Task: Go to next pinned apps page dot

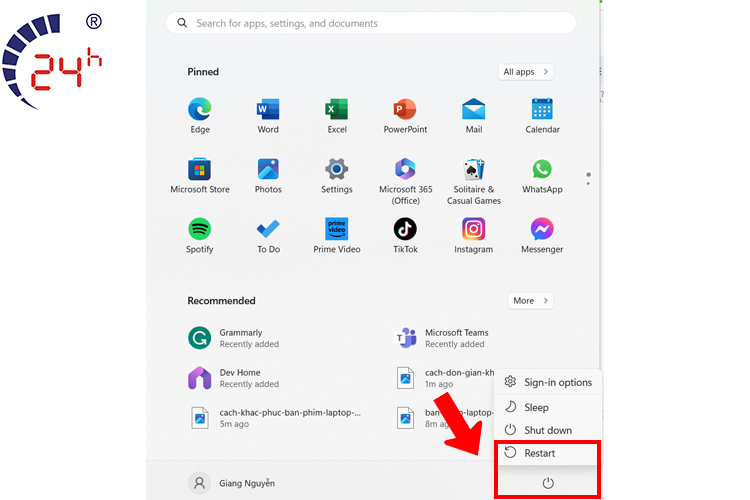Action: pos(588,184)
